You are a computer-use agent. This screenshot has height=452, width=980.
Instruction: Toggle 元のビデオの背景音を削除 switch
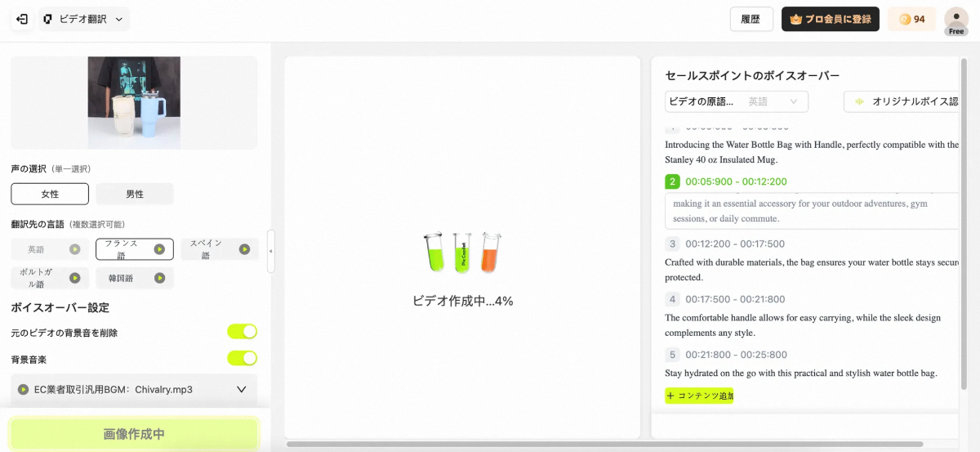tap(242, 332)
